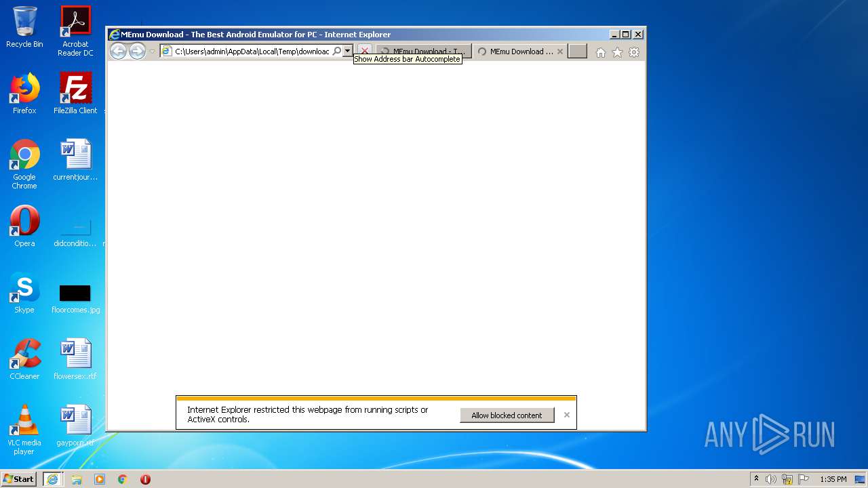The image size is (868, 488).
Task: Click Show desktop button at taskbar end
Action: tap(861, 479)
